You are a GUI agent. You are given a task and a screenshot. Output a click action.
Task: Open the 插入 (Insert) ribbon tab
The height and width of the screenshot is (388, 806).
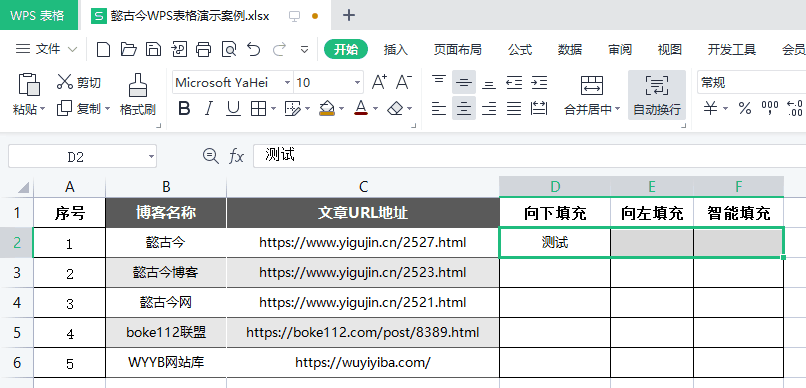[395, 50]
